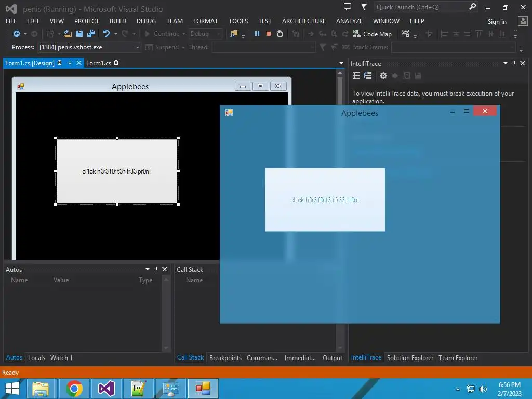Click the Open File folder icon

(x=68, y=34)
